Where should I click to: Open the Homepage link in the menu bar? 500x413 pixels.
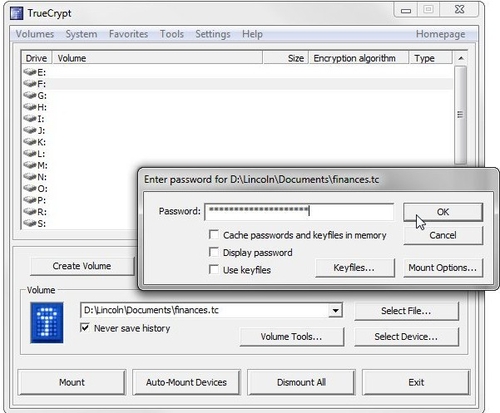click(x=440, y=34)
